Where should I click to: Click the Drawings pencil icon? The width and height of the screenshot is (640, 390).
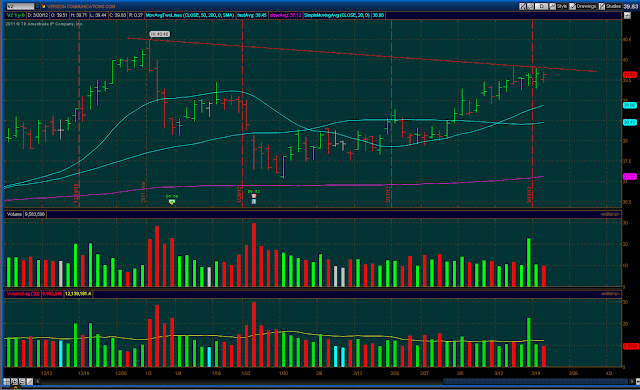click(x=573, y=6)
